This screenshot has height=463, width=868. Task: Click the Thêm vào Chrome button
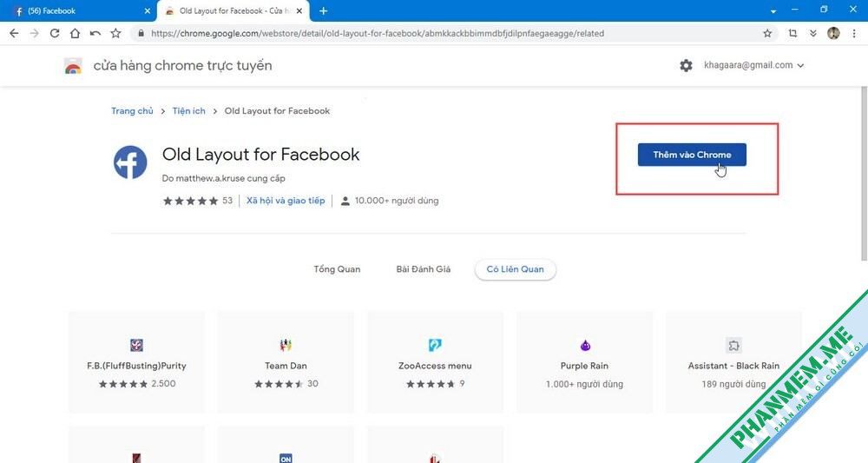[692, 155]
